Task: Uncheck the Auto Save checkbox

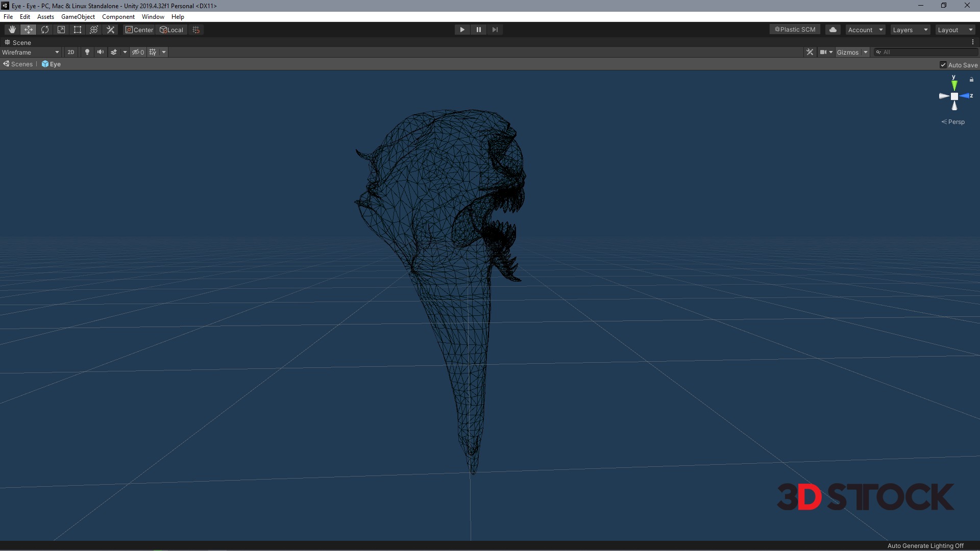Action: tap(943, 65)
